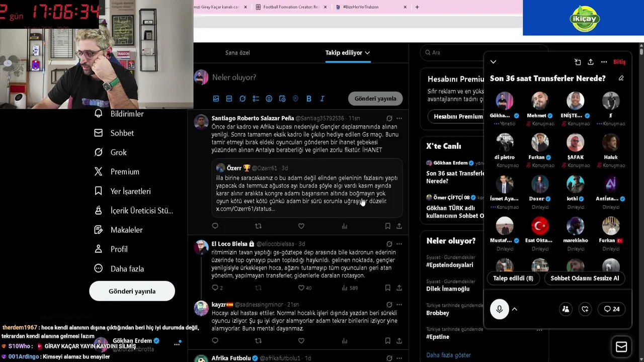This screenshot has height=362, width=644.
Task: Add a poll to the new post
Action: pos(256,99)
